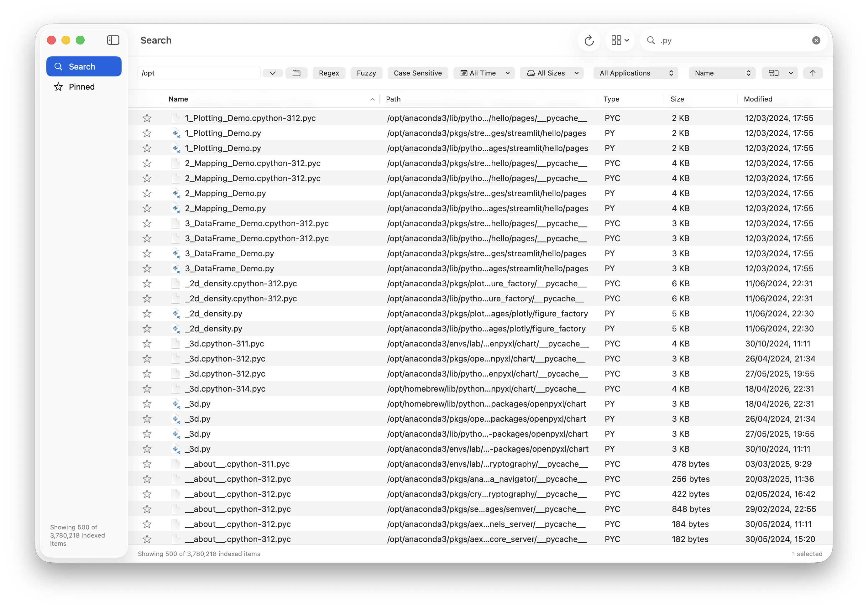
Task: Pin 1_Plotting_Demo.cpython-312.pyc with its star
Action: point(147,118)
